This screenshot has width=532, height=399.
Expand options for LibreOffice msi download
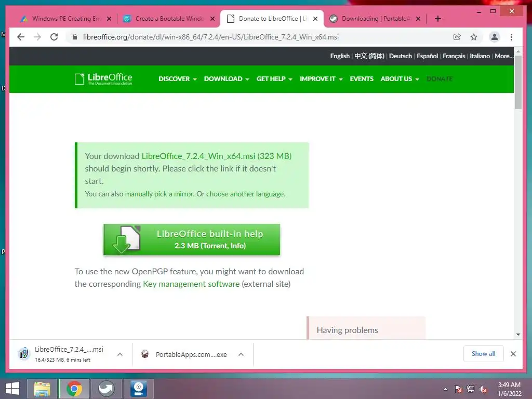(120, 354)
